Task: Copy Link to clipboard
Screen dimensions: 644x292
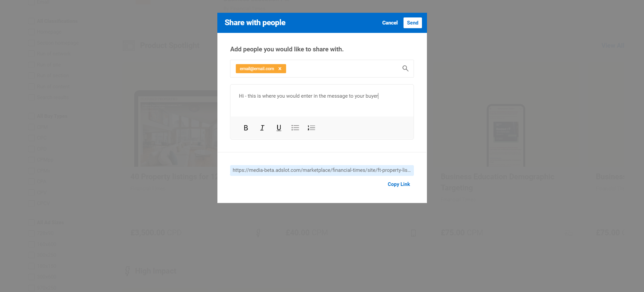Action: pos(399,184)
